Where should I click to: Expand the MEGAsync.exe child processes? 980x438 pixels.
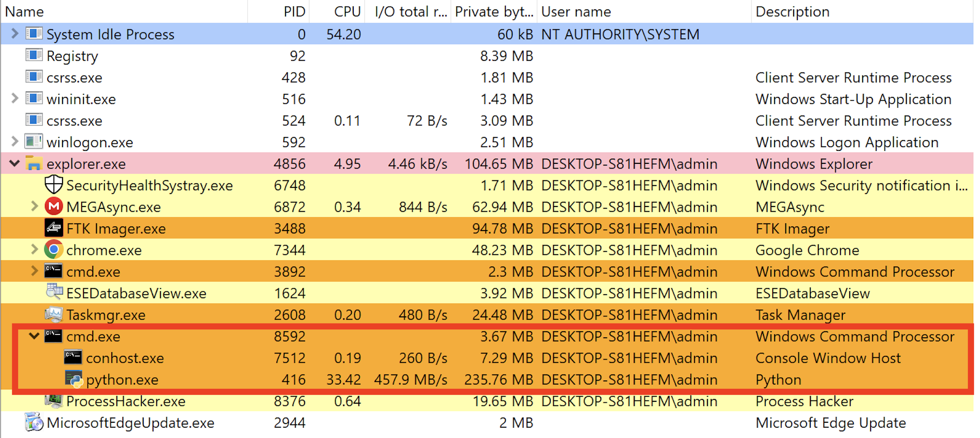point(34,206)
